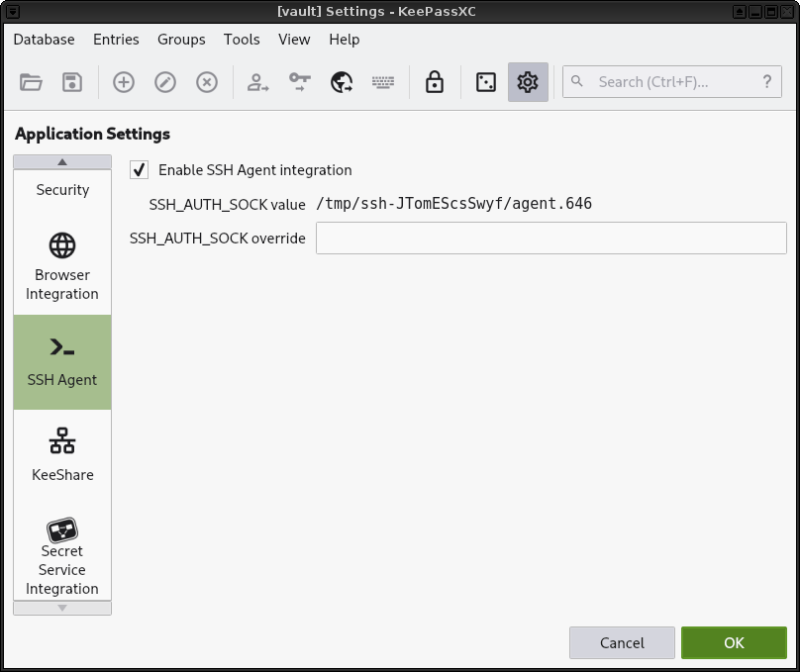Screen dimensions: 800x672
Task: Select the SSH Agent terminal icon
Action: (x=62, y=346)
